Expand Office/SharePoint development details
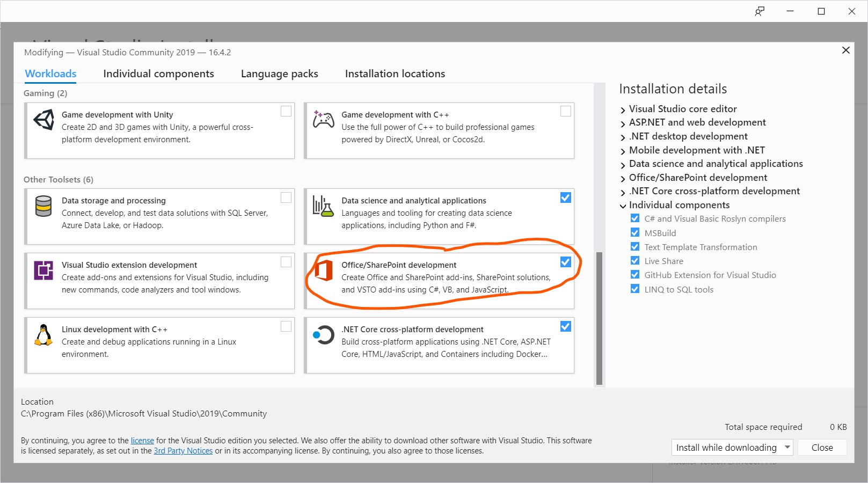Screen dimensions: 868x483 [623, 179]
